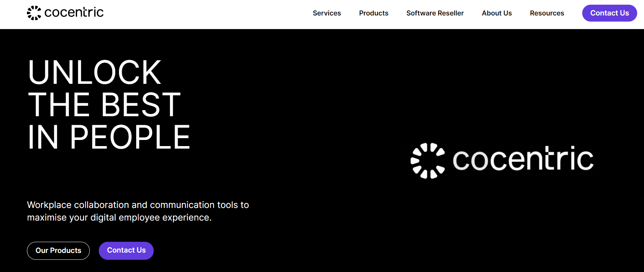644x272 pixels.
Task: Click the IN PEOPLE headline line
Action: tap(109, 137)
